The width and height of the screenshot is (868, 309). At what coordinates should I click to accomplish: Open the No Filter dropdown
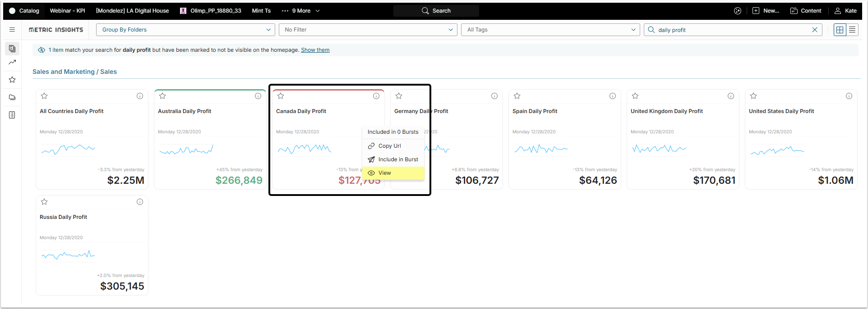tap(368, 30)
